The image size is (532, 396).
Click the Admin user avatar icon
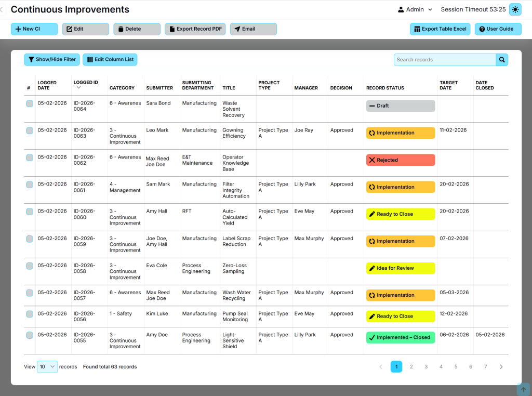pos(401,9)
